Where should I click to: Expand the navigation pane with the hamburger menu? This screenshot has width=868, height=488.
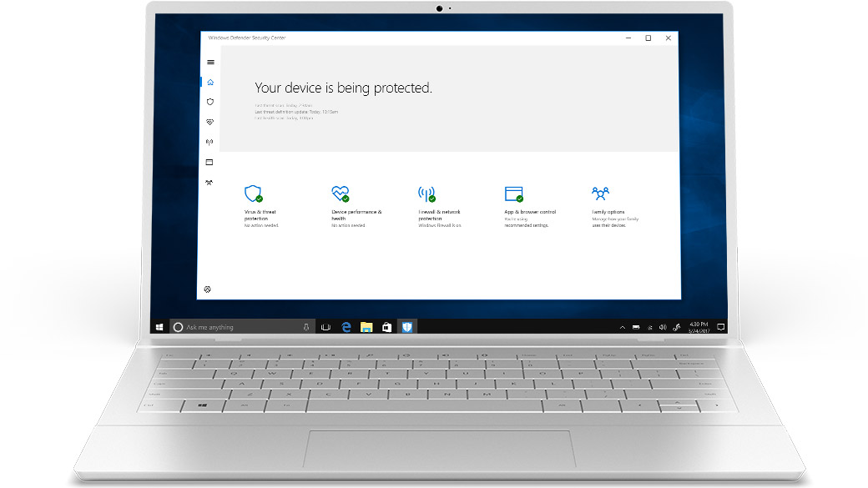(x=209, y=62)
